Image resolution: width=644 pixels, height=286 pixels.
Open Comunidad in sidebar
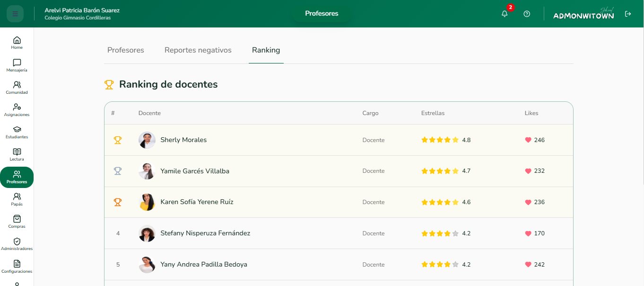pyautogui.click(x=17, y=88)
